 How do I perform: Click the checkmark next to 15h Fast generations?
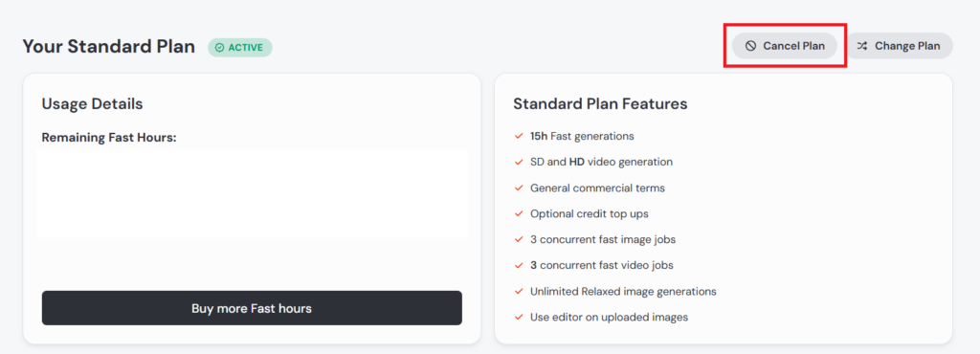click(x=518, y=136)
